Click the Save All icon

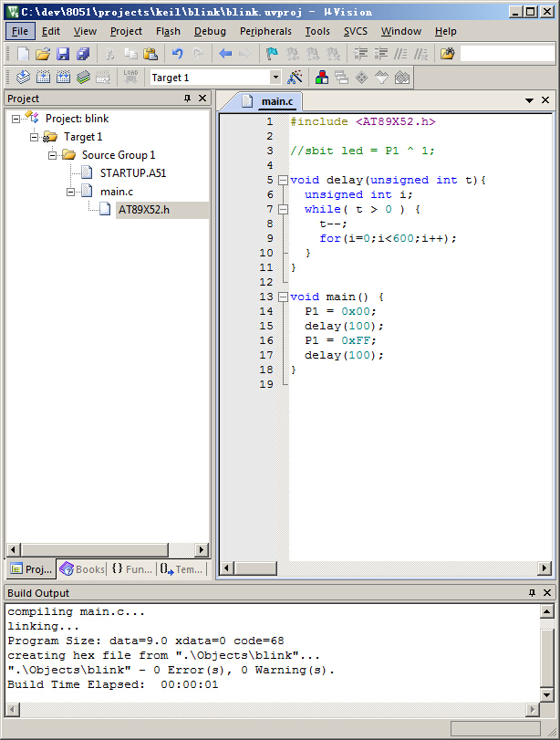[x=83, y=54]
